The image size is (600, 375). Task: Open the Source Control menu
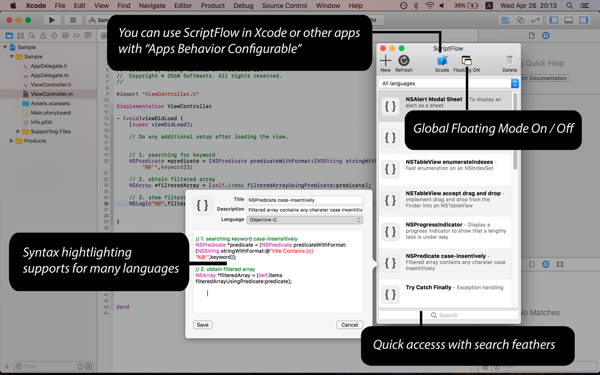pyautogui.click(x=284, y=5)
